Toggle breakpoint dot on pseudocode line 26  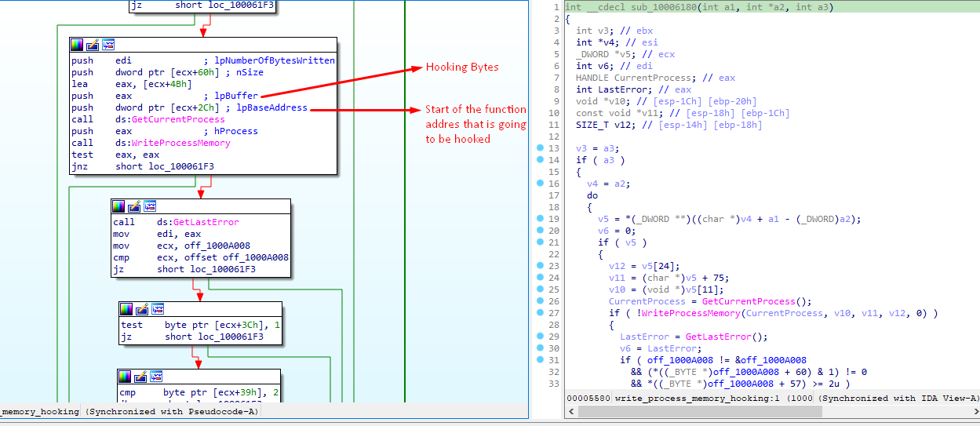click(540, 301)
